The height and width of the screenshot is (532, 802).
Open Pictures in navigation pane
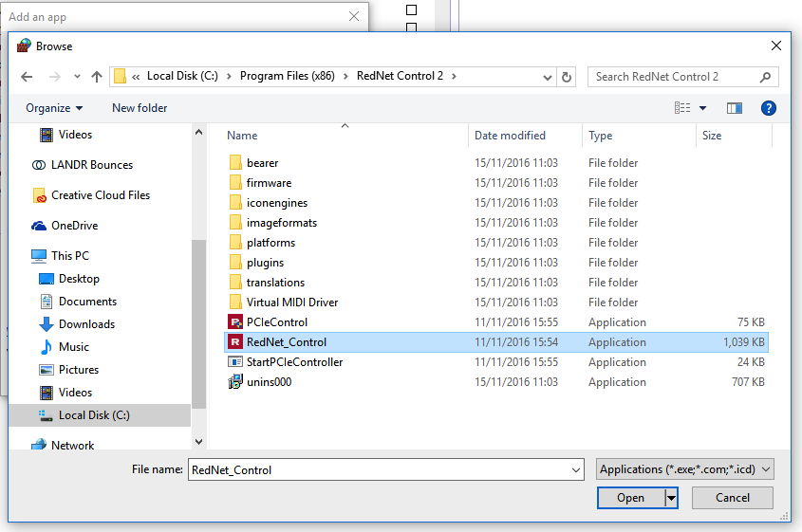[x=68, y=370]
